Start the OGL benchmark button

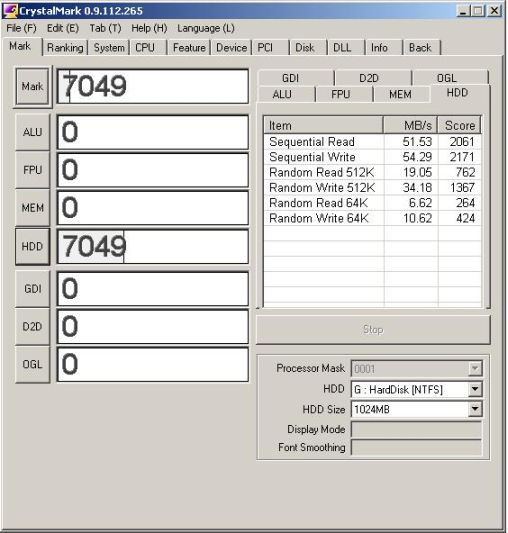[33, 365]
